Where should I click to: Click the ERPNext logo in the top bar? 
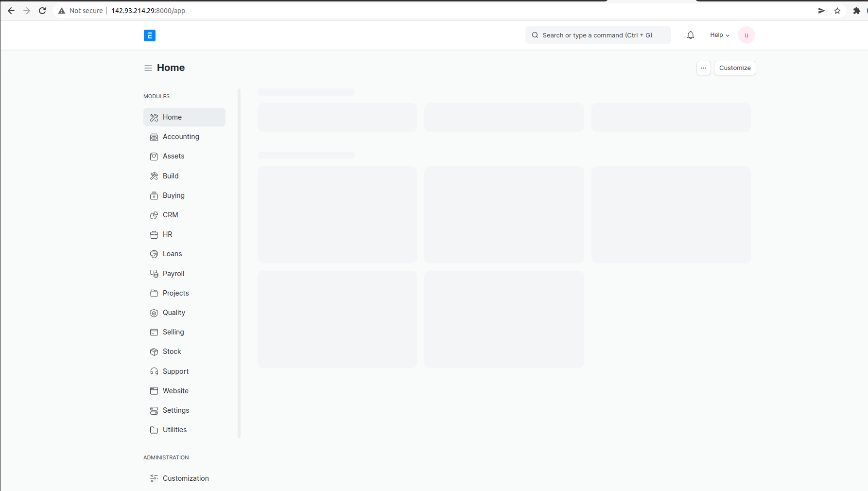pos(149,35)
